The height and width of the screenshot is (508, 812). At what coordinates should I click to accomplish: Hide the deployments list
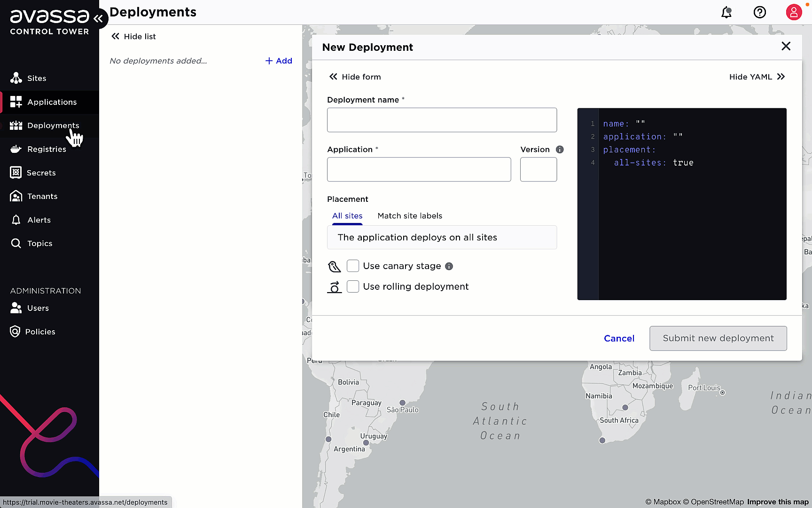click(133, 36)
